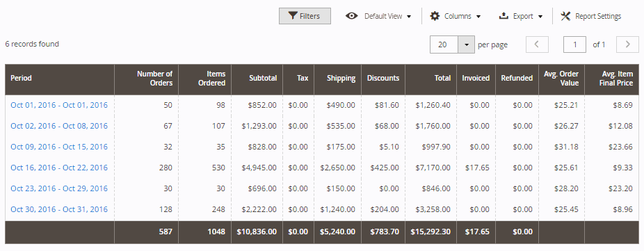Select the $28.20 avg order value cell
Screen dimensions: 644x251
tap(561, 188)
